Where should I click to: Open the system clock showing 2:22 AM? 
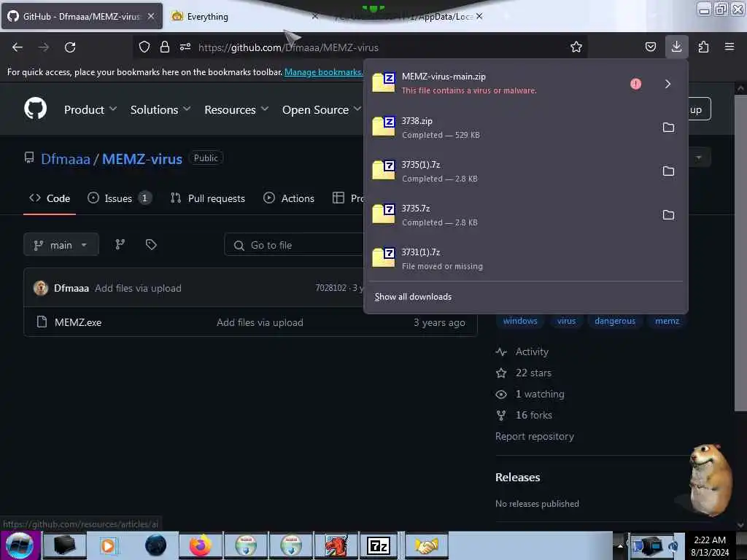[710, 545]
